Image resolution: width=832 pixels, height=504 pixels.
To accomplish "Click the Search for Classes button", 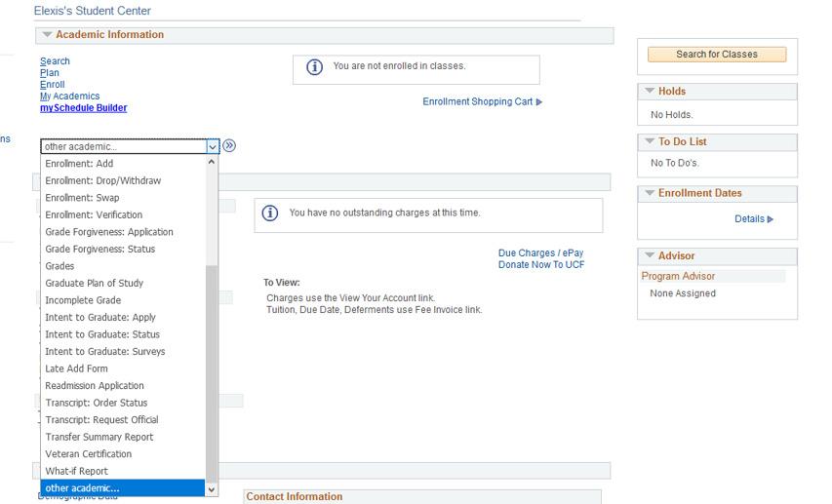I will [x=716, y=55].
